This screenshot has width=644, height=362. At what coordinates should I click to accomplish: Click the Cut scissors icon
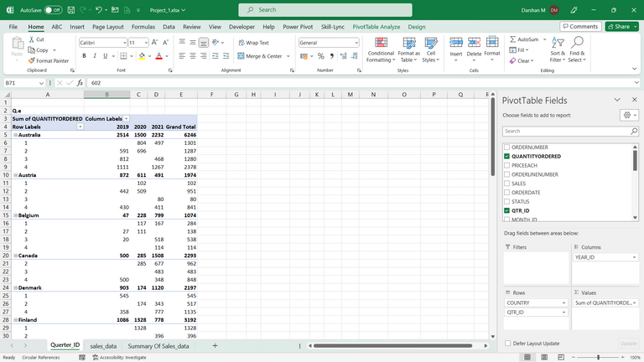click(x=32, y=39)
